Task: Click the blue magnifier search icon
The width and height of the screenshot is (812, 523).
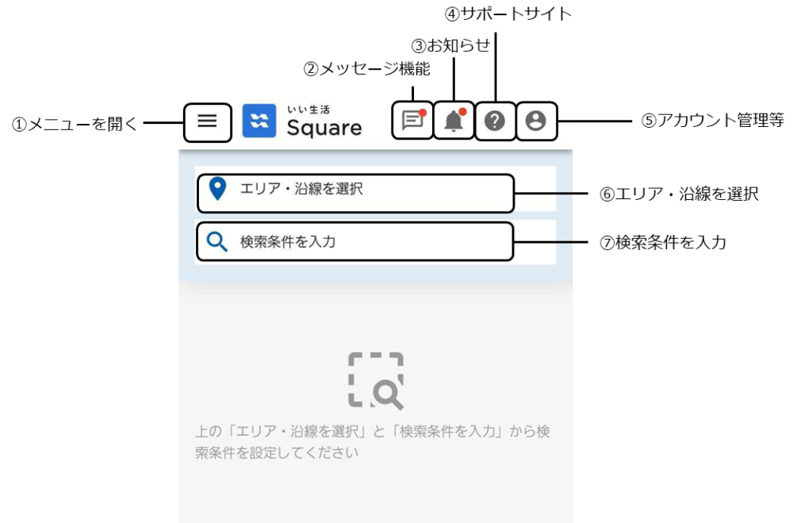Action: point(217,241)
